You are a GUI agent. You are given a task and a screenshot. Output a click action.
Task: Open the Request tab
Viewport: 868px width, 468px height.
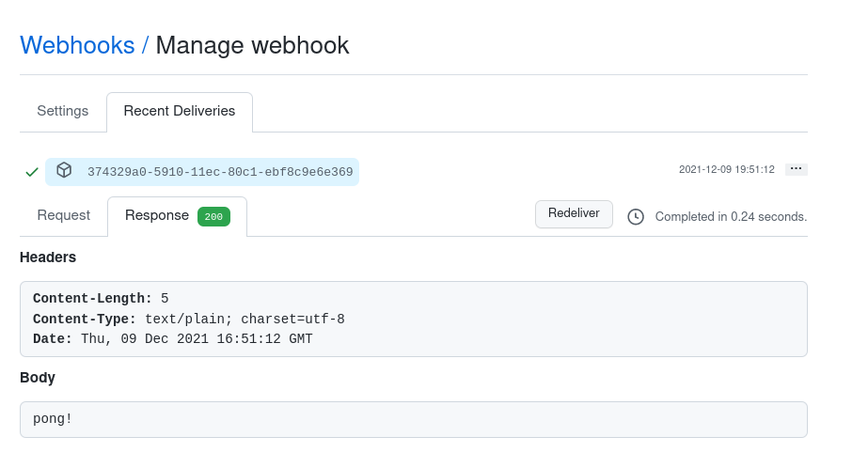(x=64, y=215)
